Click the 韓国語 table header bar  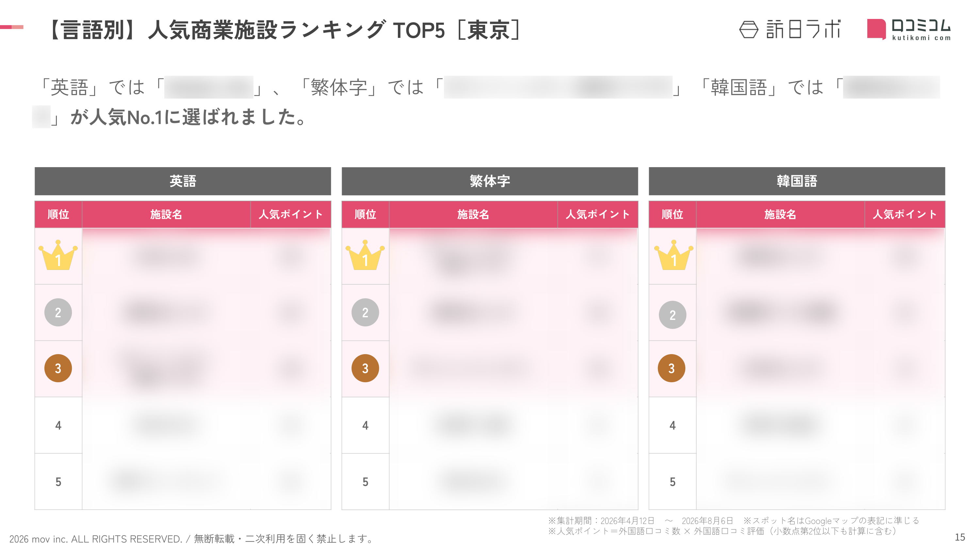point(797,181)
